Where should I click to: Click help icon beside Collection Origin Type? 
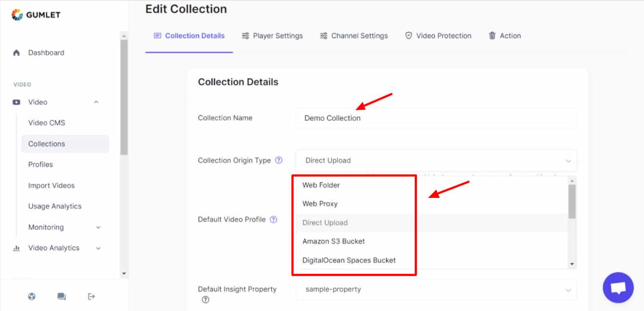coord(279,160)
